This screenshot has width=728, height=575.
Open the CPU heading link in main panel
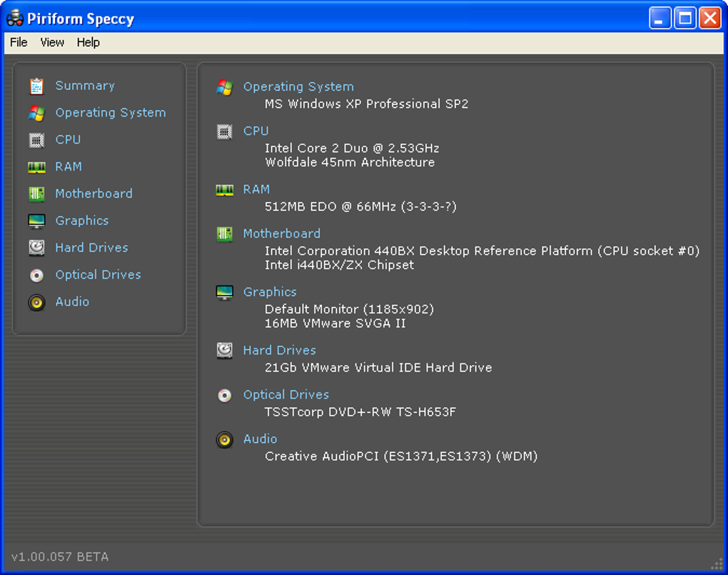tap(256, 131)
